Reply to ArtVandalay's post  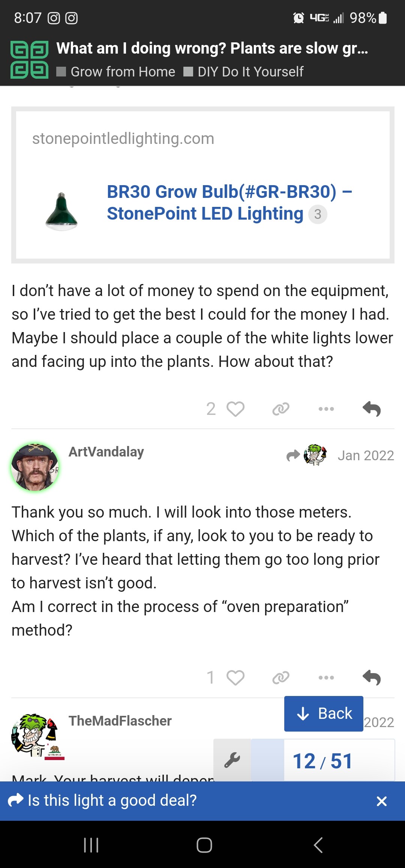tap(372, 678)
